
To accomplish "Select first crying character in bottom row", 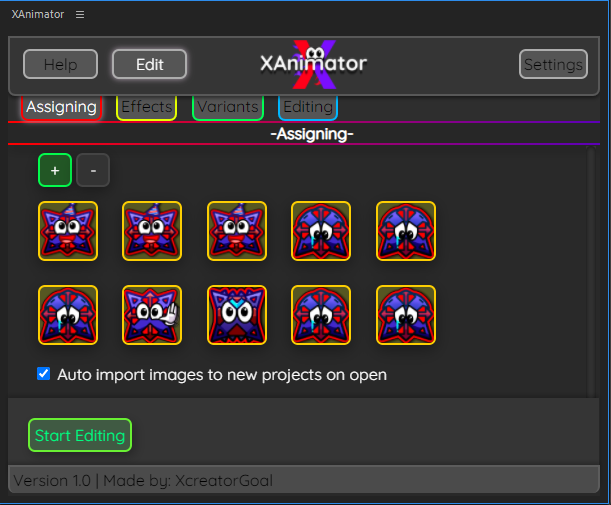I will [68, 315].
